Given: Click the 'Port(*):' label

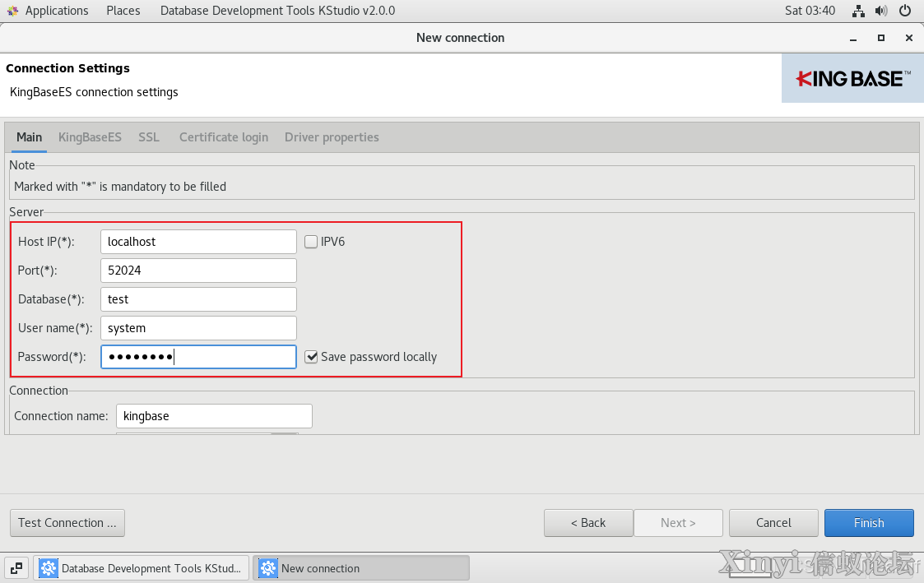Looking at the screenshot, I should [x=38, y=271].
